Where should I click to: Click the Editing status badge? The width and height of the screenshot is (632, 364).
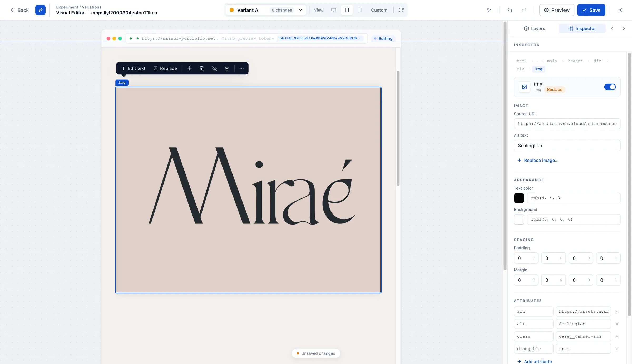click(x=383, y=38)
